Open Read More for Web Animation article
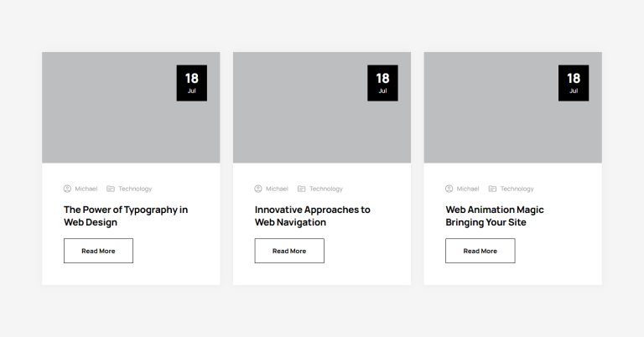Screen dimensions: 644x337 tap(480, 251)
